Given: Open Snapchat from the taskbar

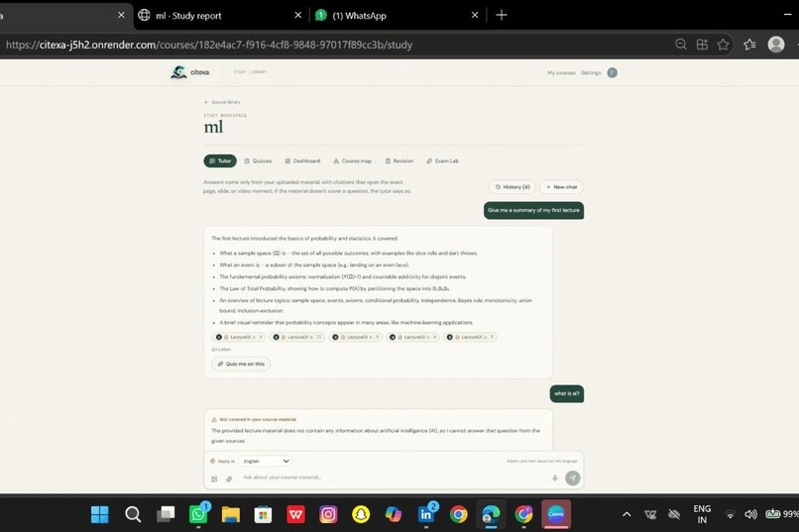Looking at the screenshot, I should pyautogui.click(x=361, y=515).
